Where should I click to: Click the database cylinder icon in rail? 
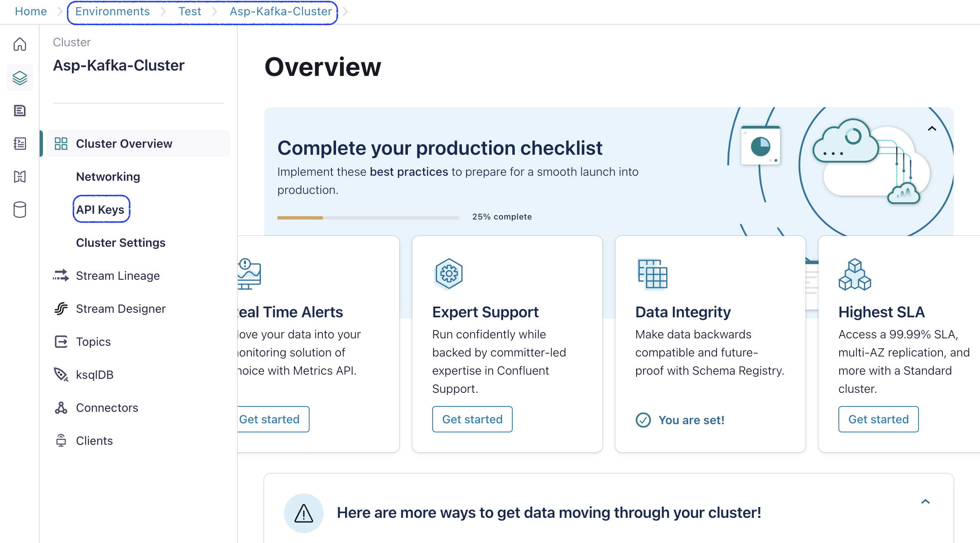[x=20, y=210]
